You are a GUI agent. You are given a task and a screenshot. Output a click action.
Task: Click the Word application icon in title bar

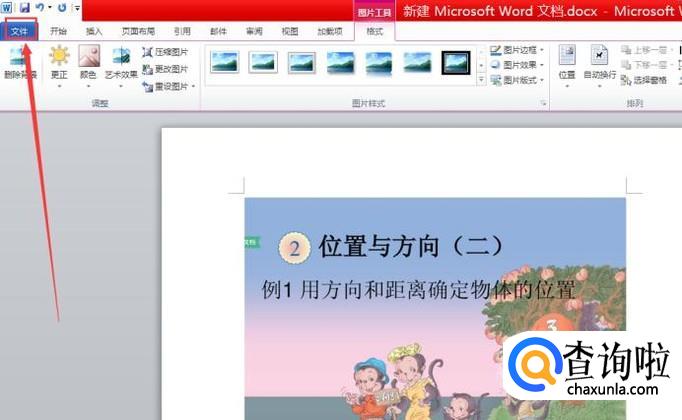(x=7, y=7)
